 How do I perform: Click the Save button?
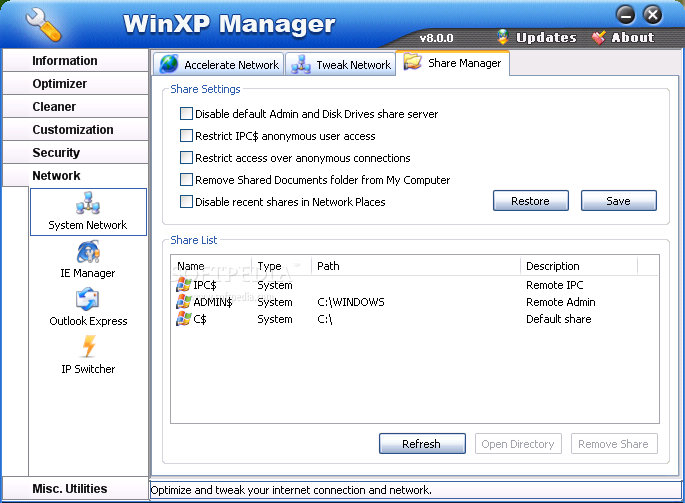pyautogui.click(x=619, y=201)
